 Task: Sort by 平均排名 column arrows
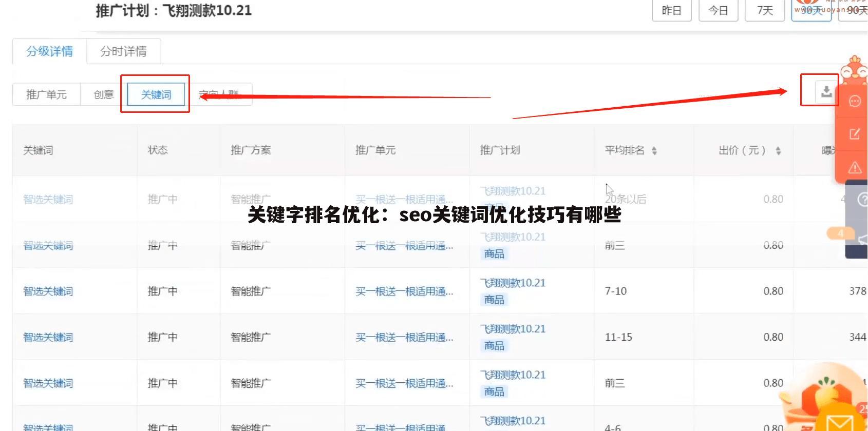point(654,151)
